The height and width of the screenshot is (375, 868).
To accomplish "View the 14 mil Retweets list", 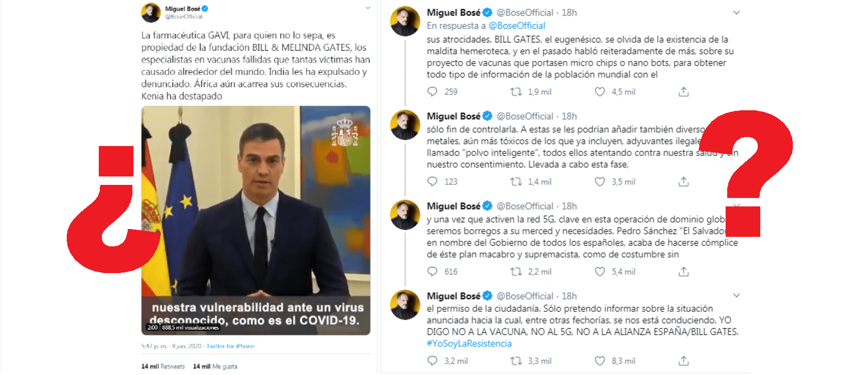I will coord(163,367).
